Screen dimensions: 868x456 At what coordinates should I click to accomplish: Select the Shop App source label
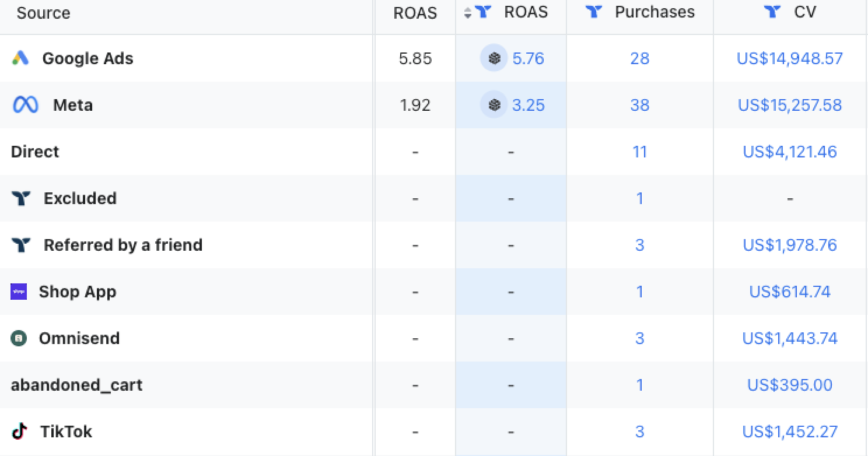(x=78, y=292)
